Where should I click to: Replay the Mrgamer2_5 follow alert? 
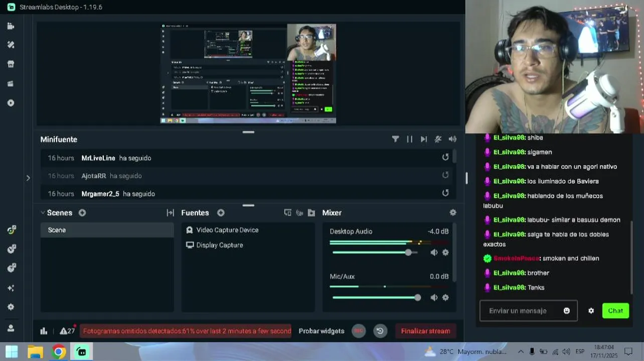[445, 193]
